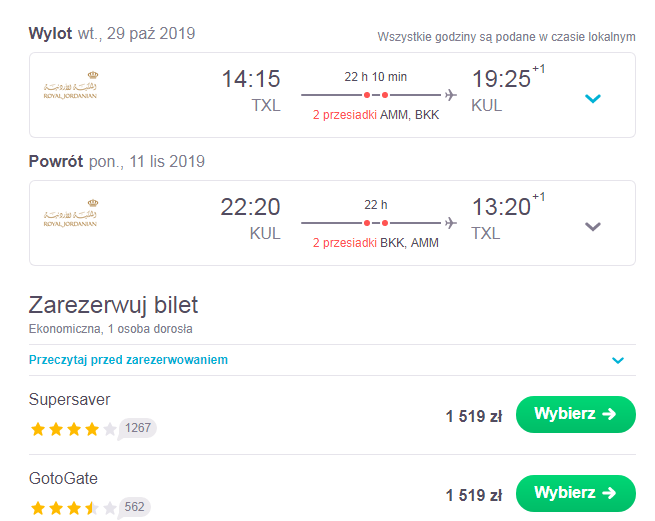This screenshot has height=521, width=655.
Task: Open Supersaver 1267 reviews bubble
Action: [138, 429]
